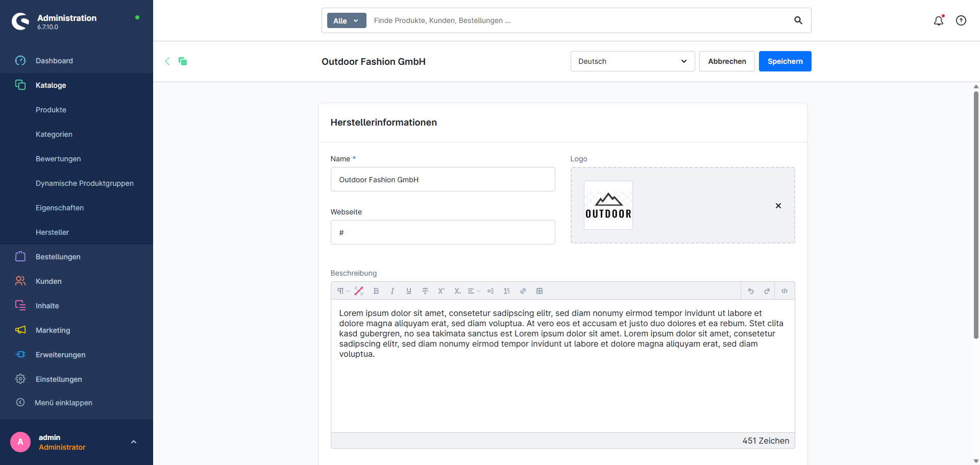980x465 pixels.
Task: Toggle underline formatting in description editor
Action: click(x=409, y=291)
